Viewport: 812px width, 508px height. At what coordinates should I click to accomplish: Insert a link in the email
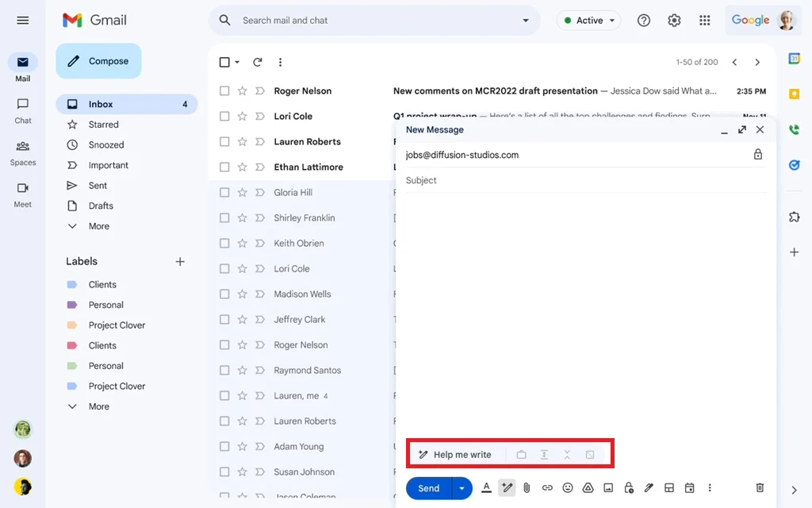pos(547,487)
